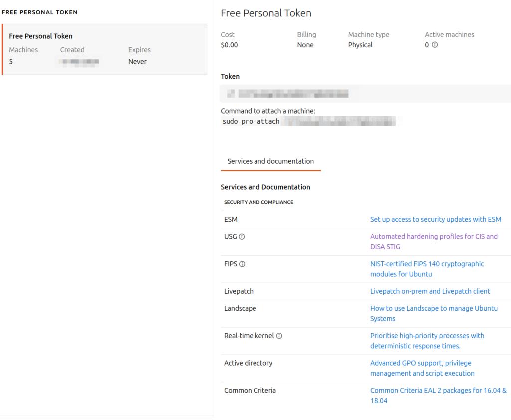Click the info icon beside USG
The image size is (511, 420).
(x=242, y=237)
